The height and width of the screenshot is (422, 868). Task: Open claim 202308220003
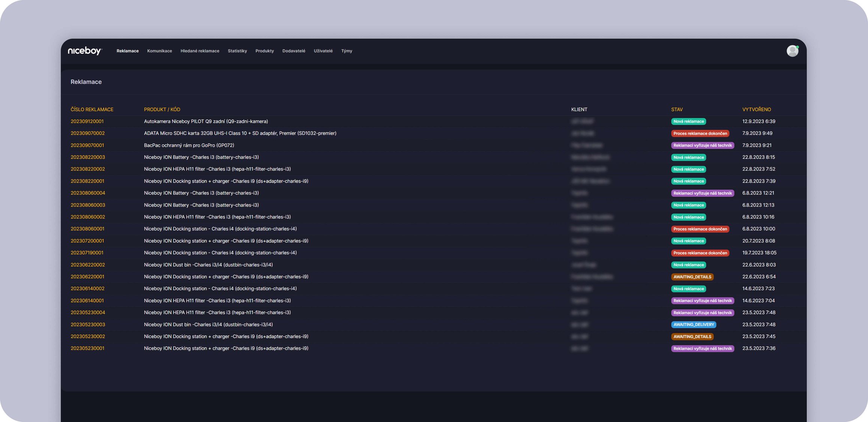(x=88, y=157)
